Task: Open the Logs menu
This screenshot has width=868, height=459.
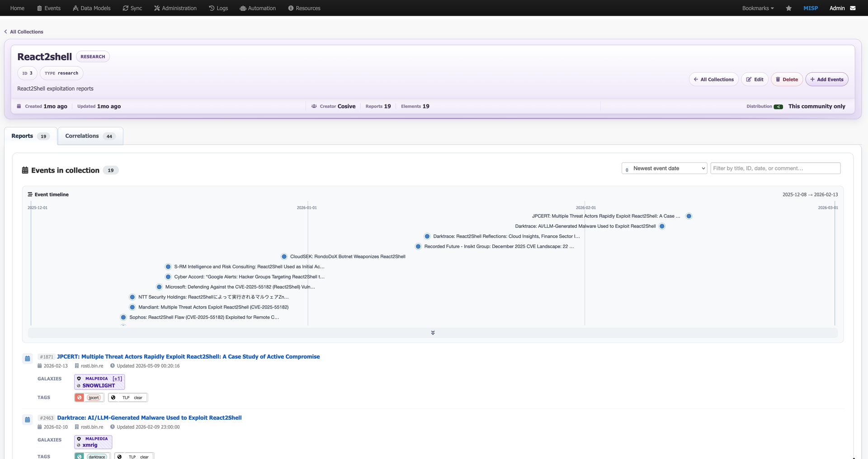Action: pyautogui.click(x=218, y=8)
